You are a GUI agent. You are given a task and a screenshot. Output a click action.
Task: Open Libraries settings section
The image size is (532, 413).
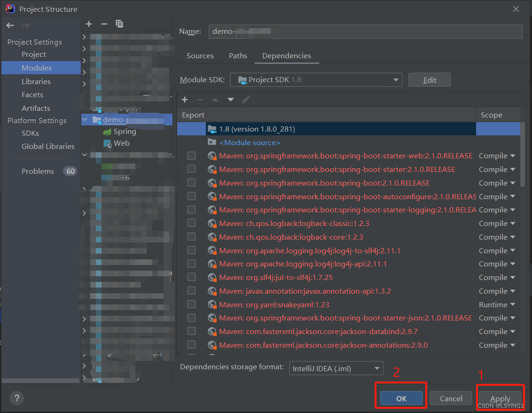(x=36, y=81)
